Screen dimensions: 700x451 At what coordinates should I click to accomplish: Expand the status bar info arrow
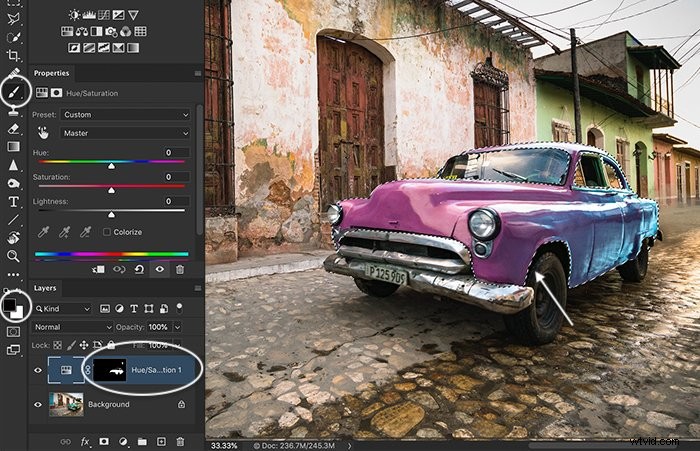(x=350, y=445)
